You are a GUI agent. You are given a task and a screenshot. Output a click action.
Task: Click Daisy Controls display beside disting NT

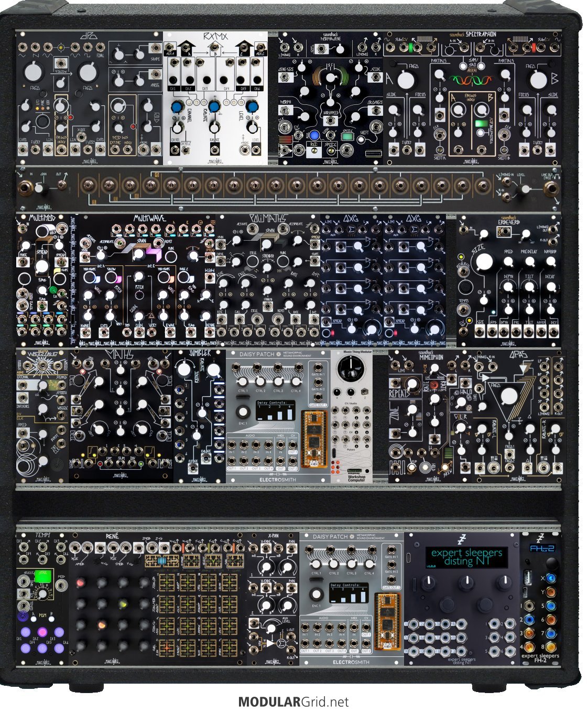(349, 592)
